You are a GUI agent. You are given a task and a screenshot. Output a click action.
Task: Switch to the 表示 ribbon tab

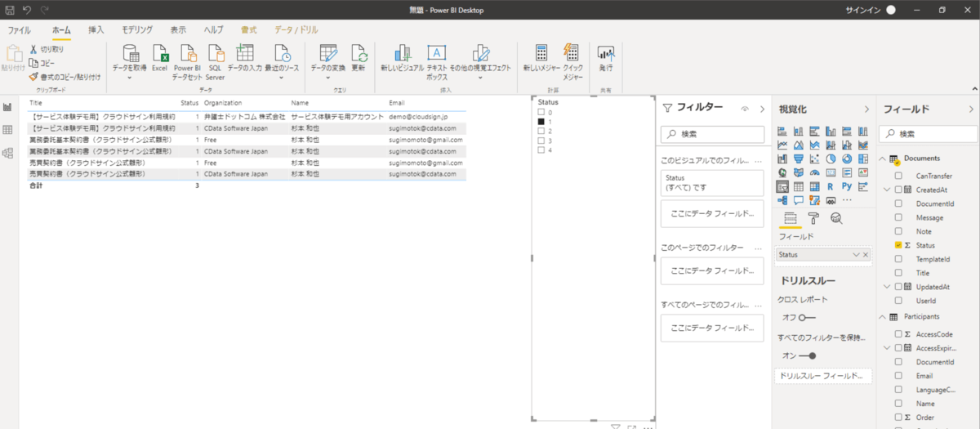click(x=178, y=29)
